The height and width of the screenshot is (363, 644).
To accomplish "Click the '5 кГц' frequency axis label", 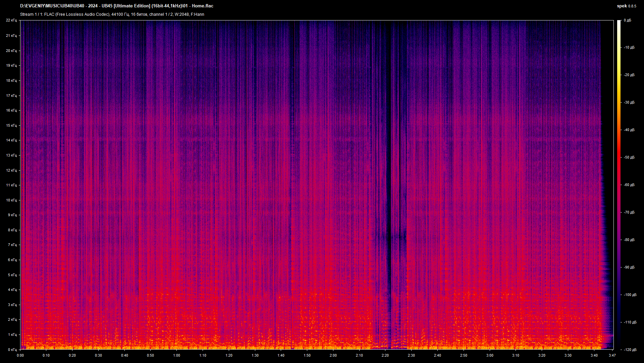I will 12,275.
